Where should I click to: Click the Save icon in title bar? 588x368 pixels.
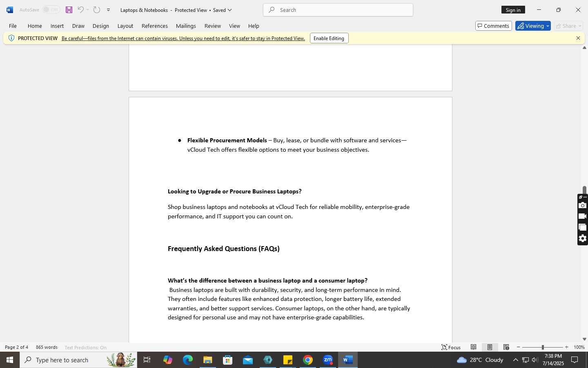69,10
